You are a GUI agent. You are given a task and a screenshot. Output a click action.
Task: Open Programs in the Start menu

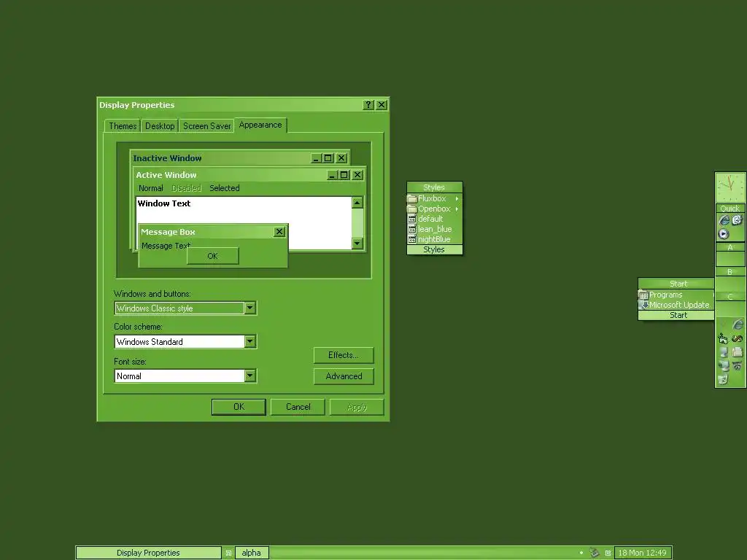[676, 295]
